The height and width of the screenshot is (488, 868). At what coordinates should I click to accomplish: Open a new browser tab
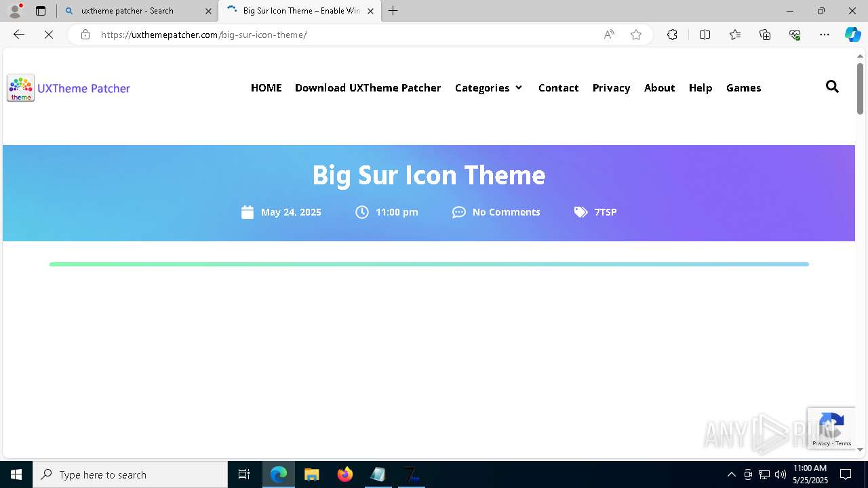click(x=393, y=11)
